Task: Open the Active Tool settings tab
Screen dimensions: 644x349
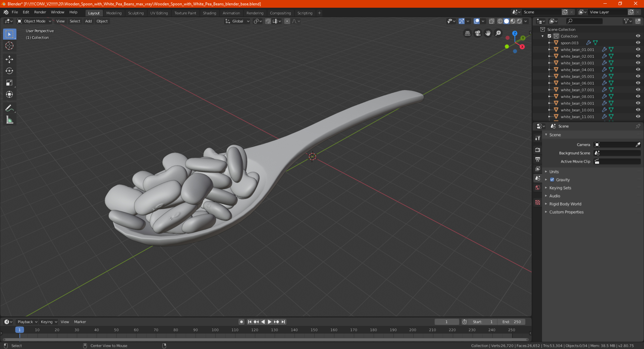Action: click(538, 138)
